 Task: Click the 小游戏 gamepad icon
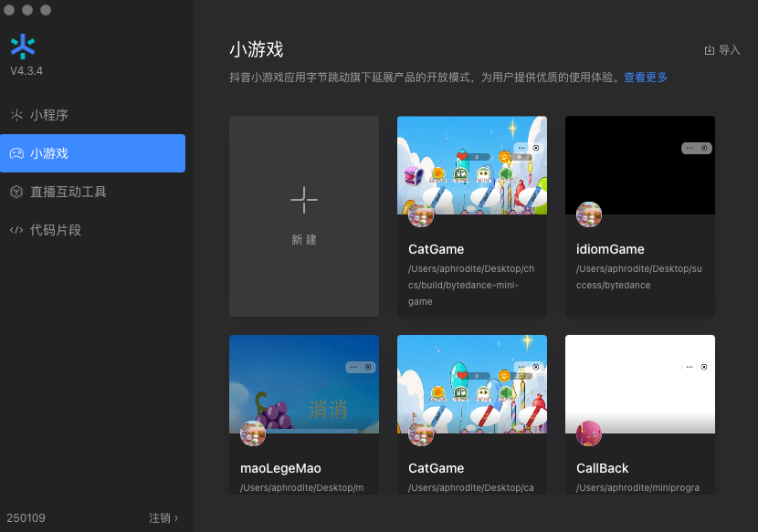pos(16,153)
